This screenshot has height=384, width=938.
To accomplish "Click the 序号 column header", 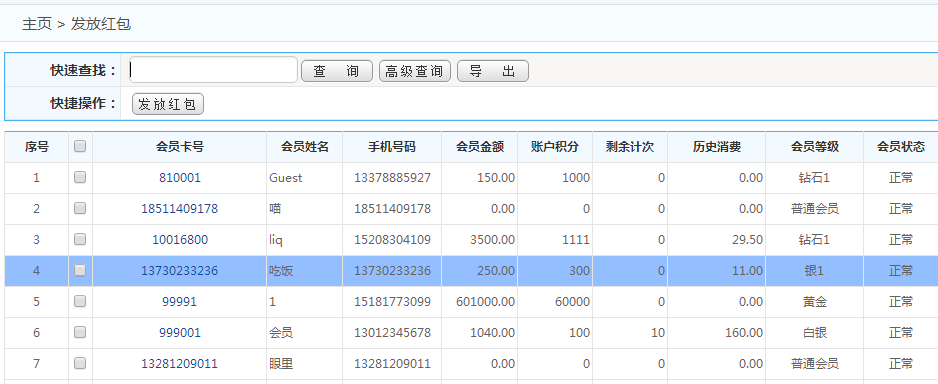I will point(36,147).
